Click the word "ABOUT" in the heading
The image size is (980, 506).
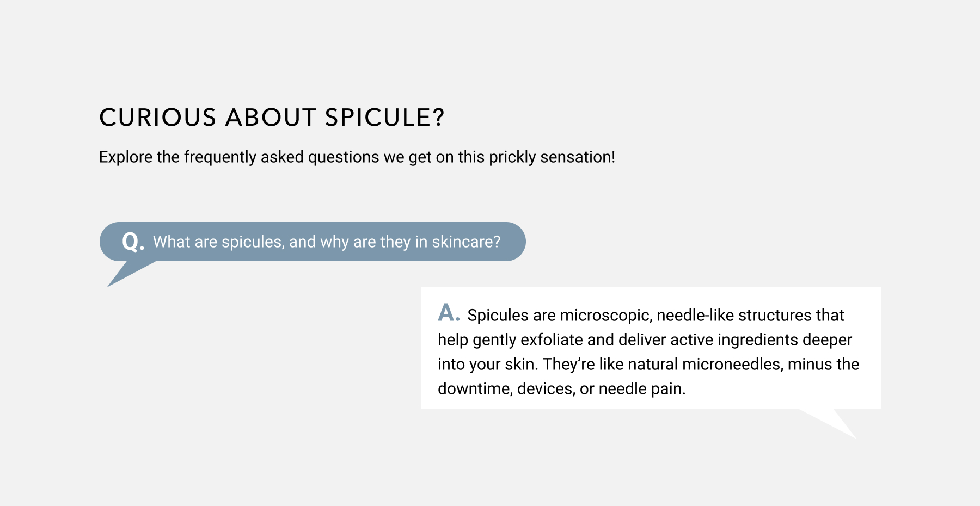pyautogui.click(x=271, y=118)
